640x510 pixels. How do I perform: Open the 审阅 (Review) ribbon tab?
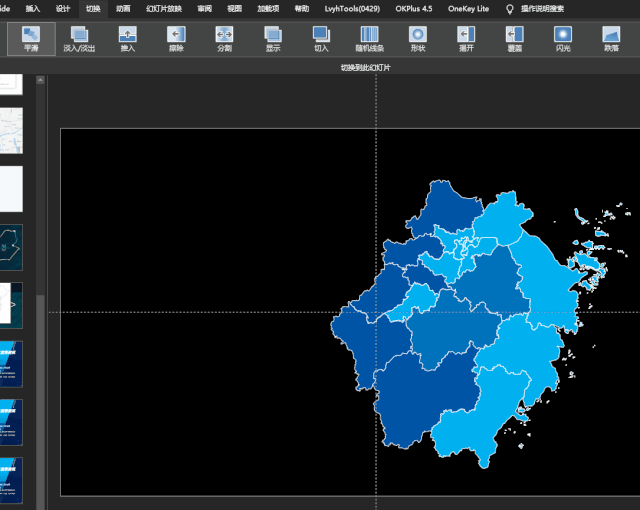coord(204,9)
